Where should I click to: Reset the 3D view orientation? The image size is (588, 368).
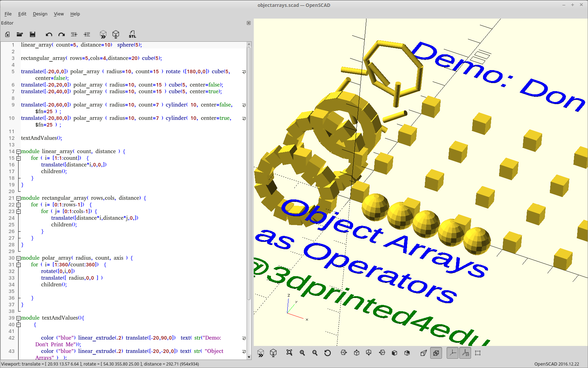[327, 353]
